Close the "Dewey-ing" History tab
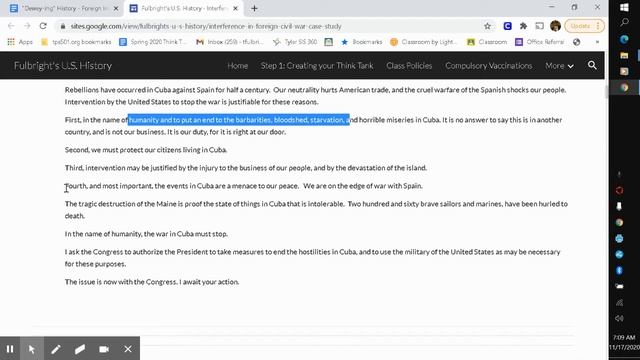The height and width of the screenshot is (360, 640). click(116, 8)
